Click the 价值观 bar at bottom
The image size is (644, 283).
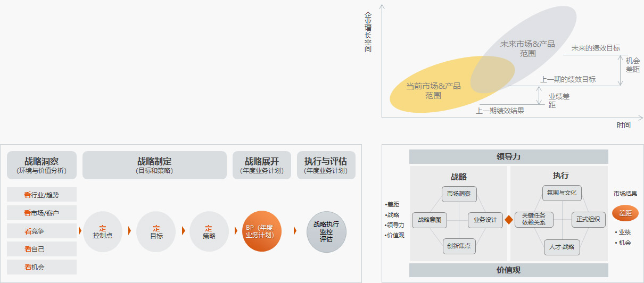point(508,270)
